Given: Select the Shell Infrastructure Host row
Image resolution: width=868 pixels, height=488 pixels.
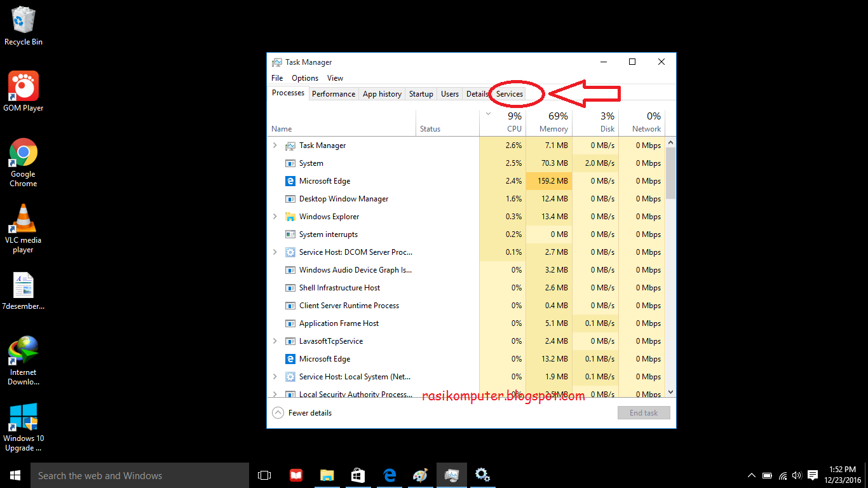Looking at the screenshot, I should [x=466, y=288].
